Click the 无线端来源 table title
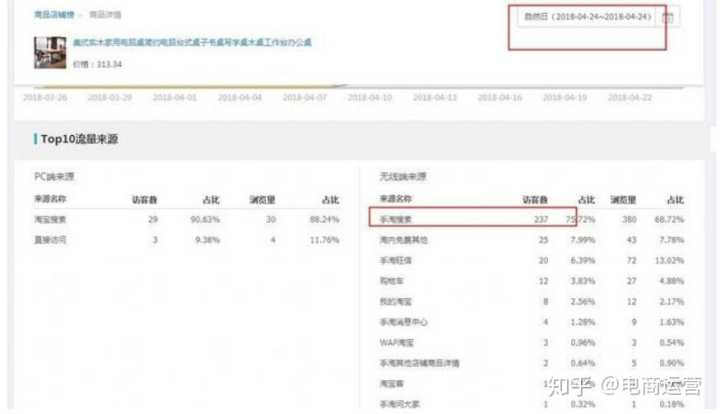 (403, 176)
